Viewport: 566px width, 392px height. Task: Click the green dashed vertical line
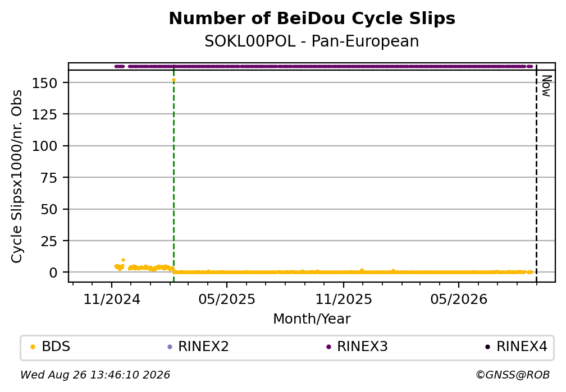[174, 173]
